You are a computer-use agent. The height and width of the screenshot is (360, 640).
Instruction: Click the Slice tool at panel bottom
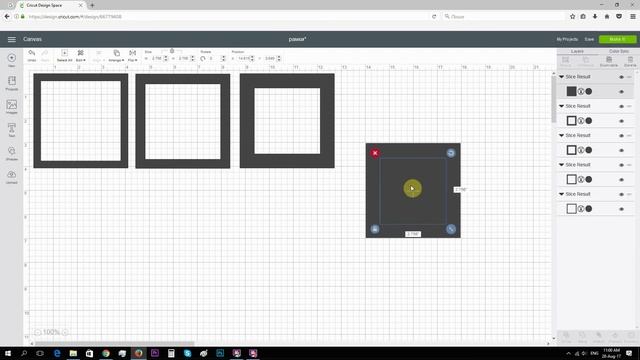coord(566,337)
